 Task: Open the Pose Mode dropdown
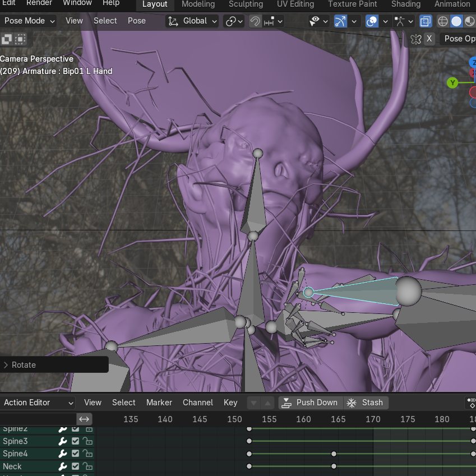[x=30, y=21]
